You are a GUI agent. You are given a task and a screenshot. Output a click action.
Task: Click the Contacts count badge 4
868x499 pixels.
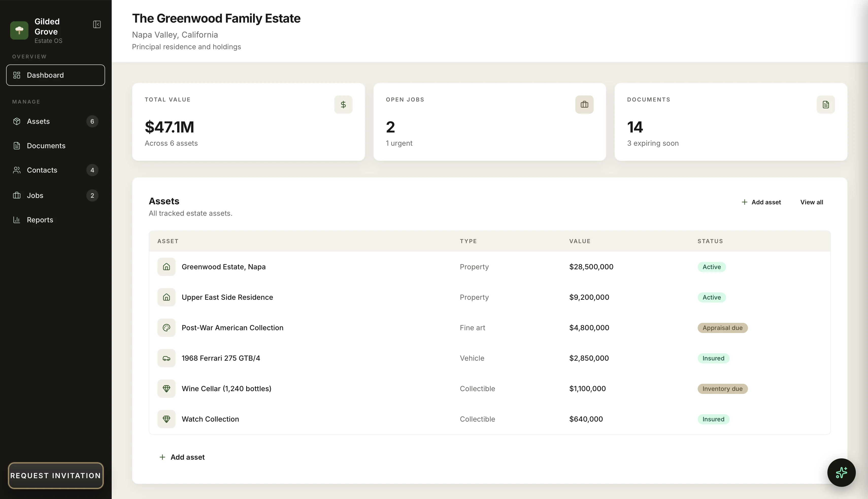92,170
